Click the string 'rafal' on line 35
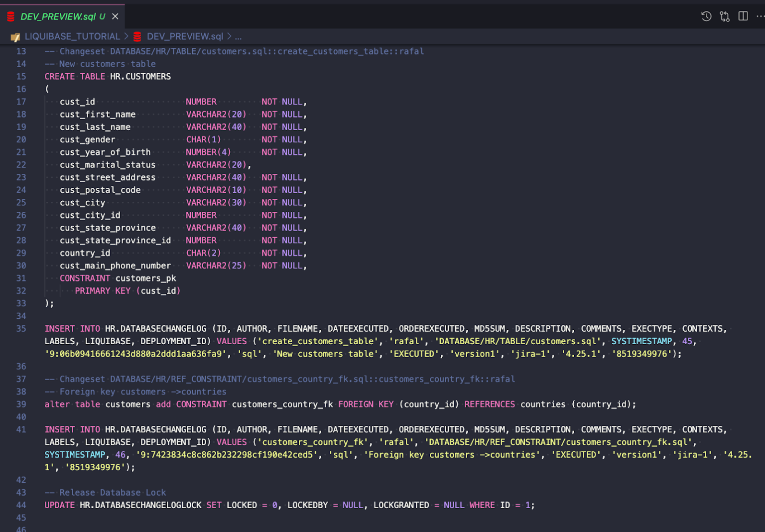765x532 pixels. (x=406, y=341)
